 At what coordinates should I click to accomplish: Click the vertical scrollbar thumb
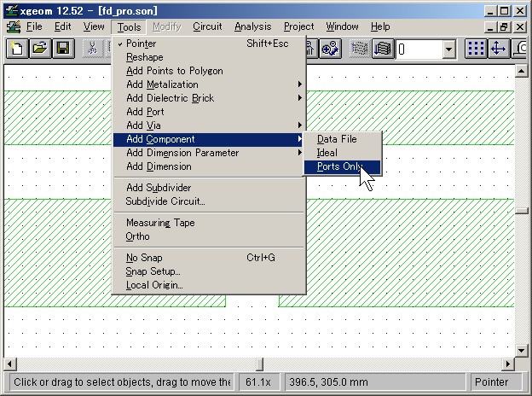point(521,211)
